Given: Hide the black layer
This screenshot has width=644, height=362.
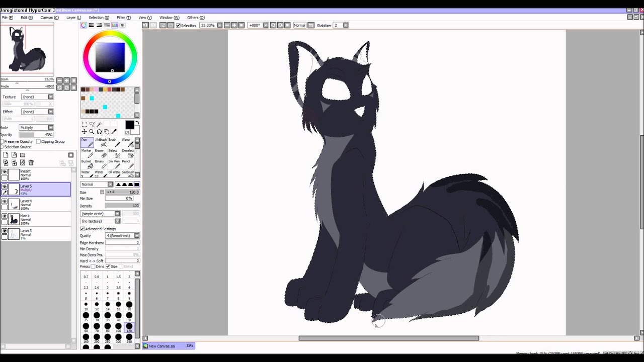Looking at the screenshot, I should (5, 216).
